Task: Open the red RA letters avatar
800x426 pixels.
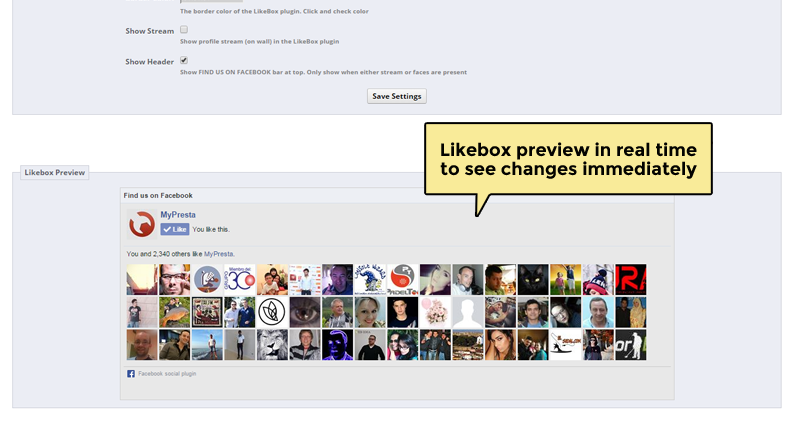Action: click(631, 280)
